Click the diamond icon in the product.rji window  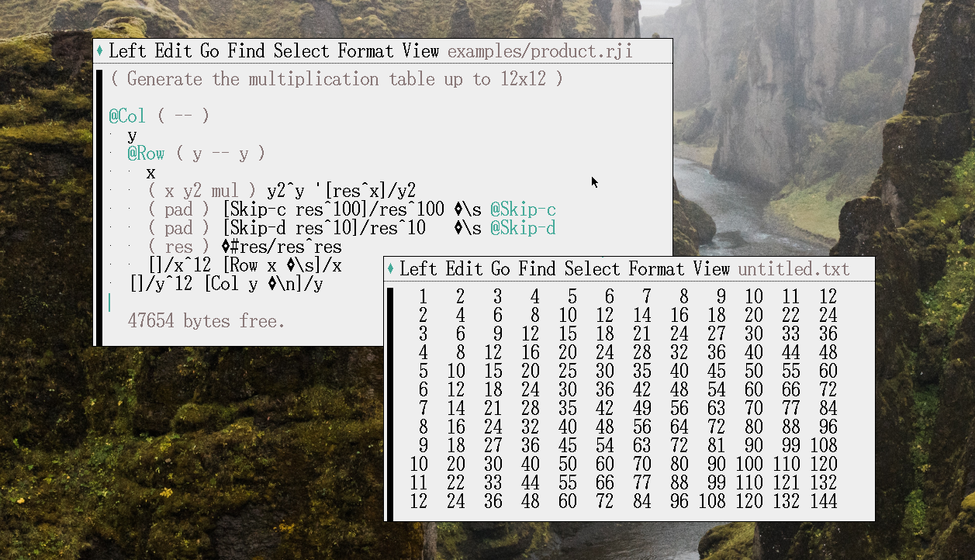[x=99, y=52]
